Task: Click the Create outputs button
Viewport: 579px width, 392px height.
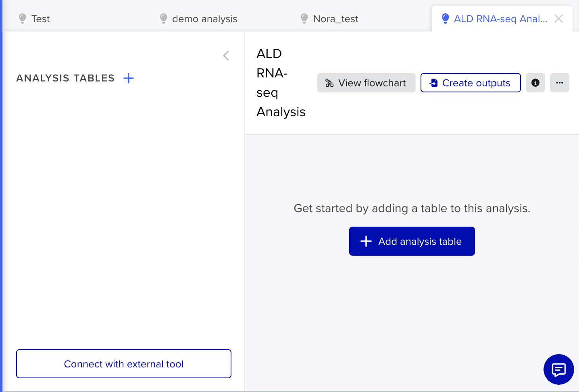Action: pyautogui.click(x=471, y=83)
